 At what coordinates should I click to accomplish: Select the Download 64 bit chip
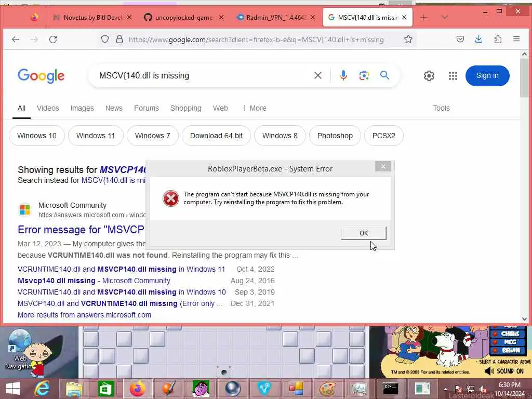coord(216,136)
